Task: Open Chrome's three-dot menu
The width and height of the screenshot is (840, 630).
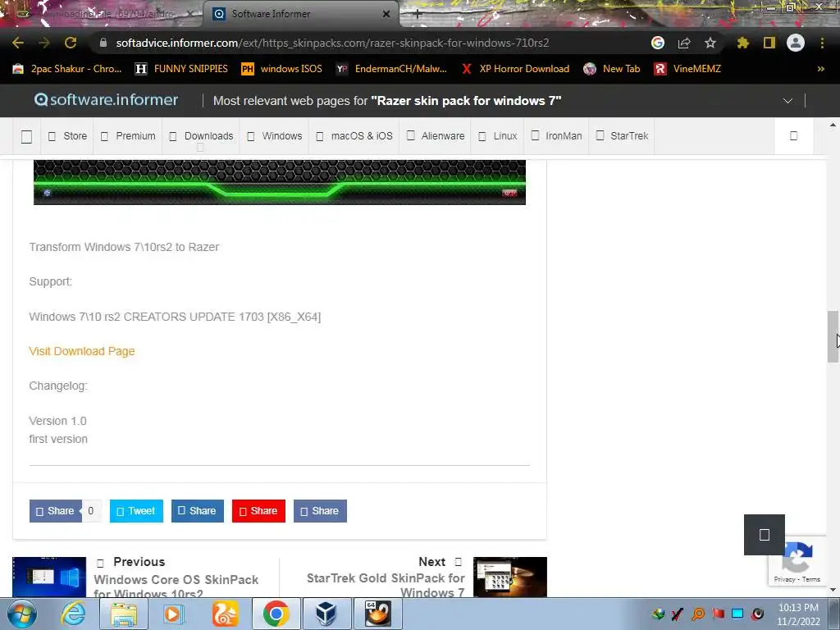Action: pos(822,43)
